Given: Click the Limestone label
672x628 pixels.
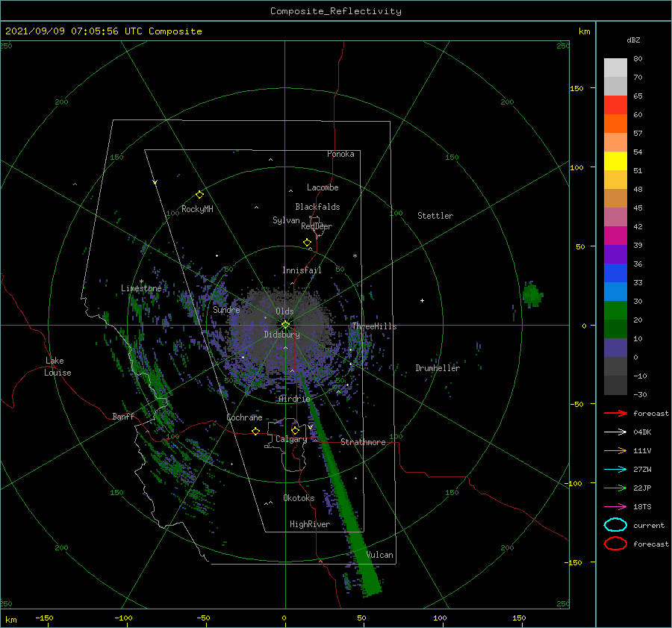Looking at the screenshot, I should 141,288.
